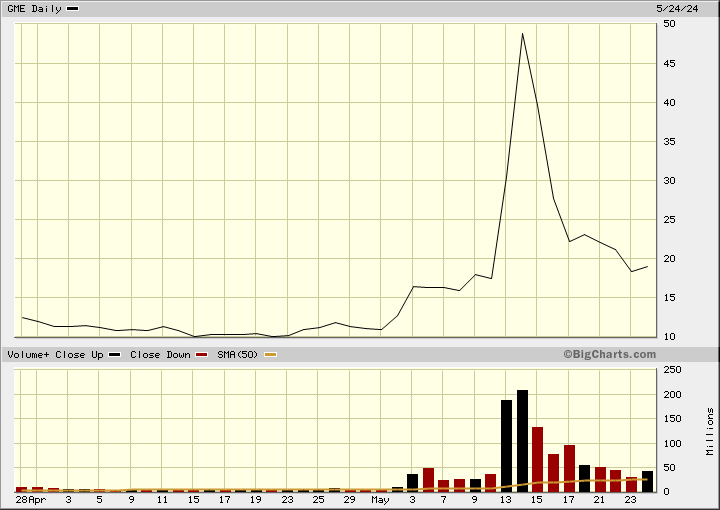Viewport: 720px width, 510px height.
Task: Click the black Close Up legend swatch
Action: click(x=114, y=355)
